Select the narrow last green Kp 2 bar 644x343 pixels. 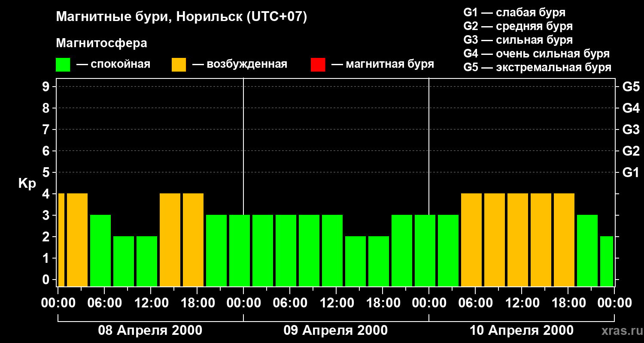point(607,261)
